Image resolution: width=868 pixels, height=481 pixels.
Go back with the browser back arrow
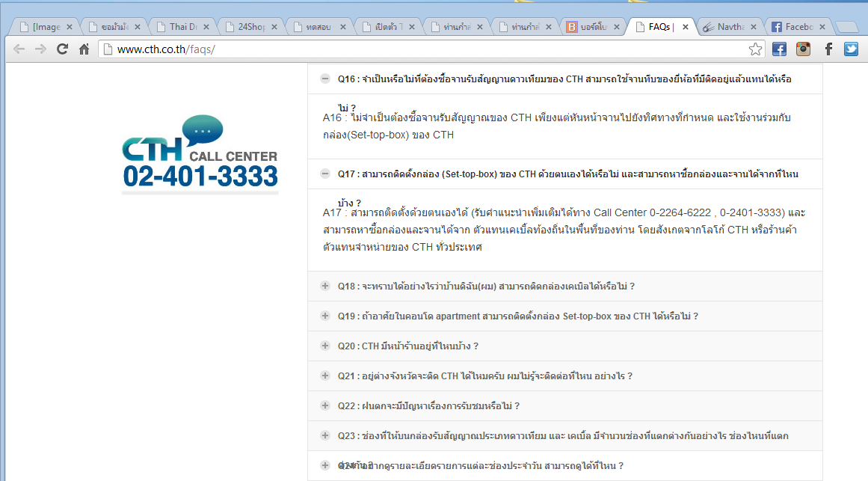19,49
